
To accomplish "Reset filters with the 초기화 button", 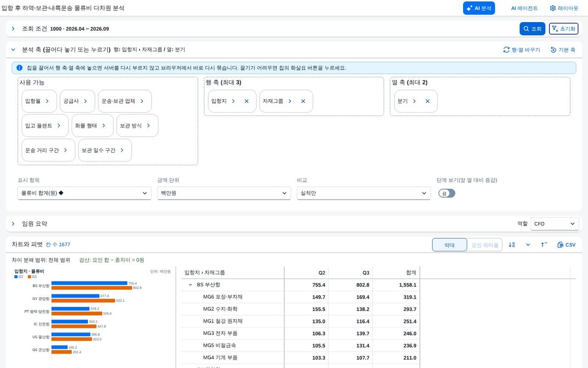I will (564, 29).
